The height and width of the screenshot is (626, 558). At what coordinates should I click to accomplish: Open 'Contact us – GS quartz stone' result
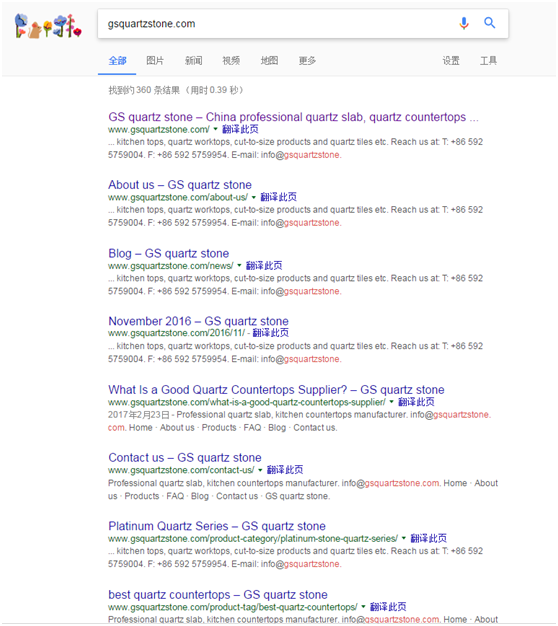point(185,458)
